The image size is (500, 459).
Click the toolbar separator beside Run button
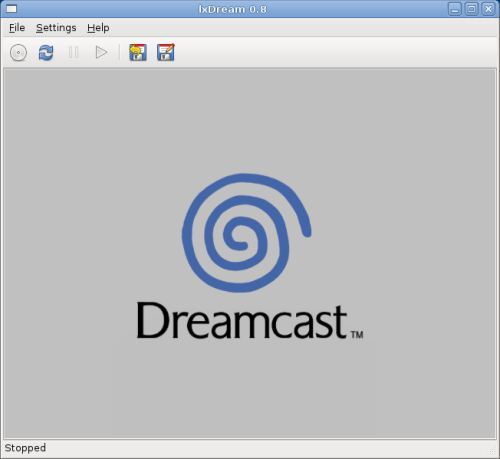pos(119,53)
